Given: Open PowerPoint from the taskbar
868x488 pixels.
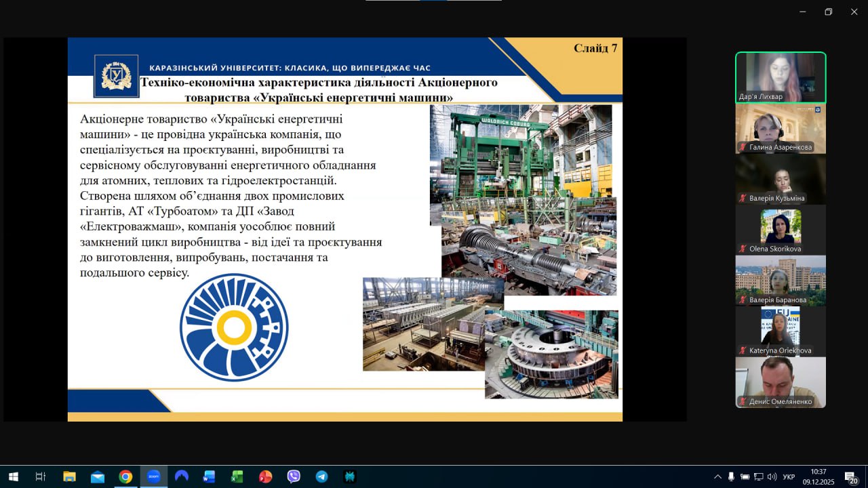Looking at the screenshot, I should [x=265, y=476].
